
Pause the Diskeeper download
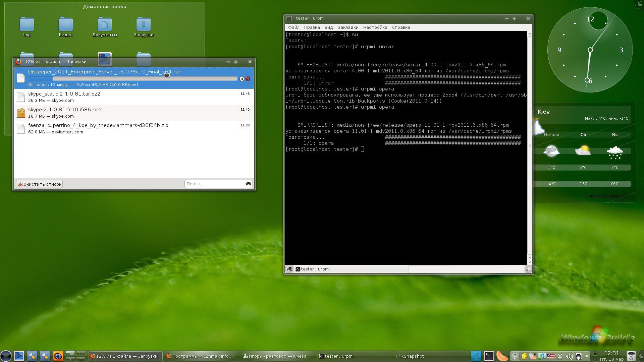(x=242, y=79)
